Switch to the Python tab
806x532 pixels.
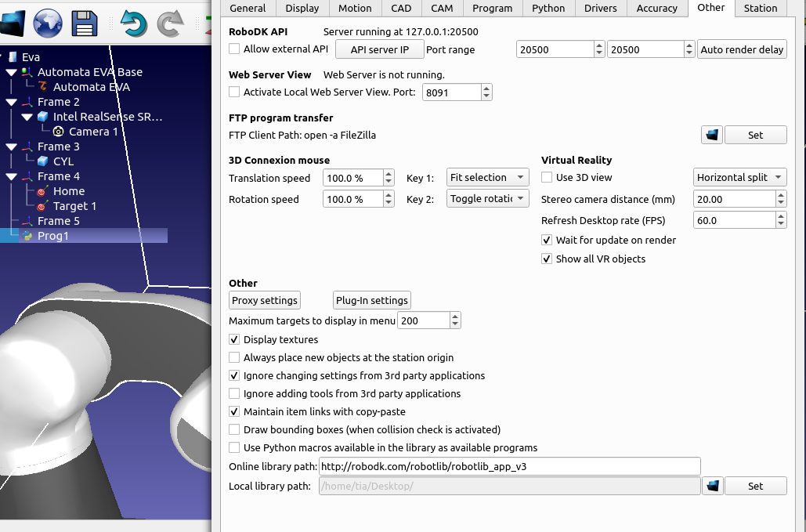(548, 8)
